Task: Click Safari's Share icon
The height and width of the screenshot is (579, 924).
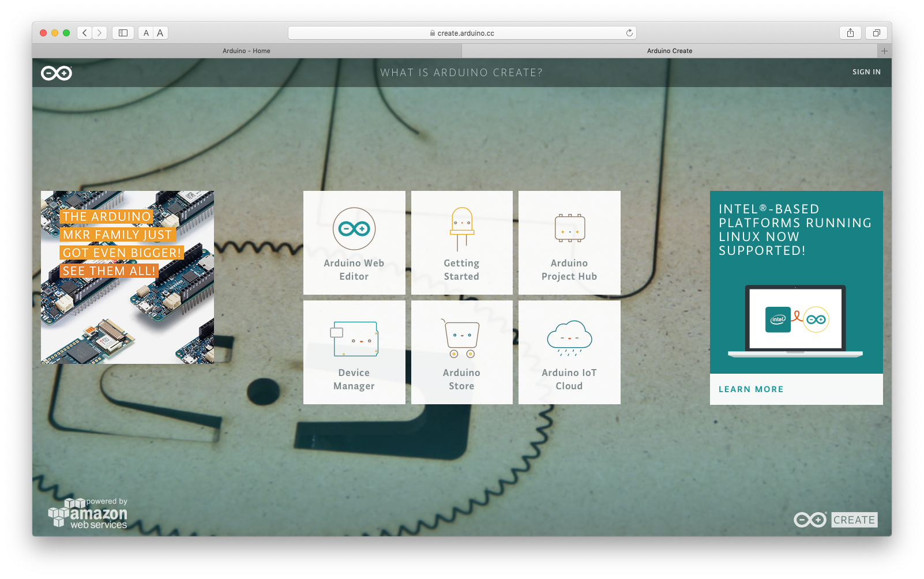Action: (x=850, y=33)
